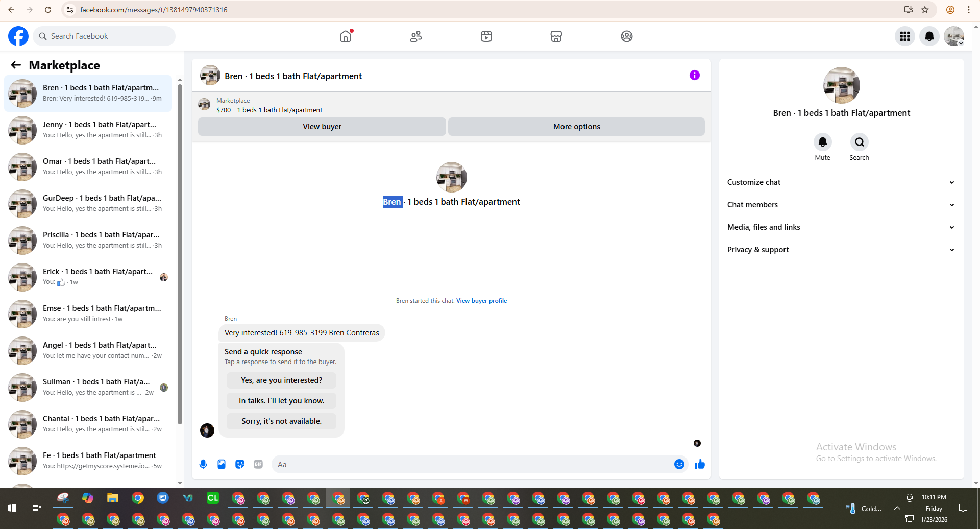Expand Customize chat section
The width and height of the screenshot is (980, 529).
pyautogui.click(x=841, y=182)
